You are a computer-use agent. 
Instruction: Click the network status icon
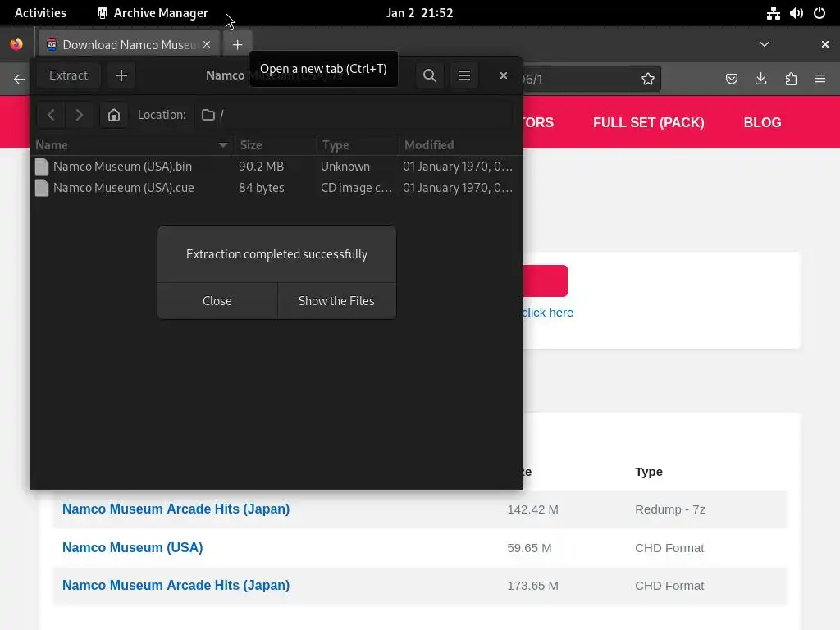pos(773,13)
